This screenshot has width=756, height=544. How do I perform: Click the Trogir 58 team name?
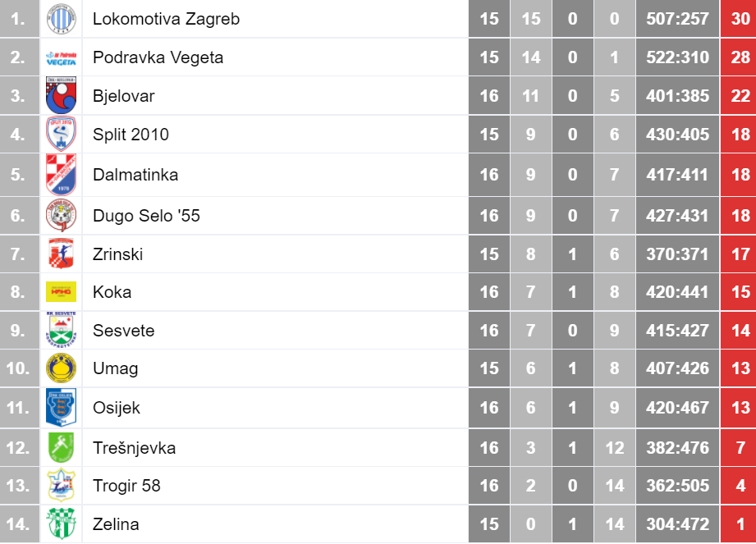coord(126,485)
